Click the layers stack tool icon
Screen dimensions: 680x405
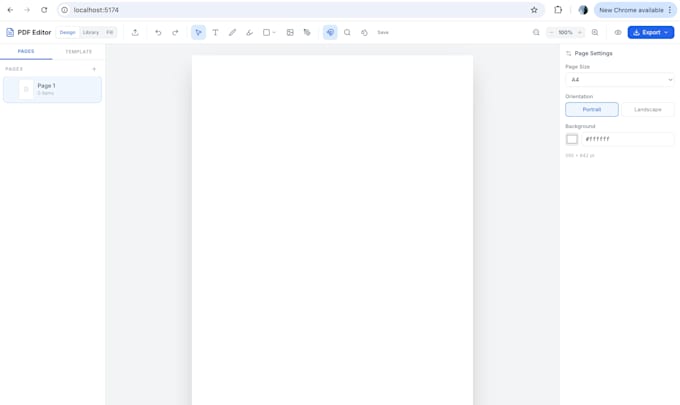pyautogui.click(x=307, y=33)
